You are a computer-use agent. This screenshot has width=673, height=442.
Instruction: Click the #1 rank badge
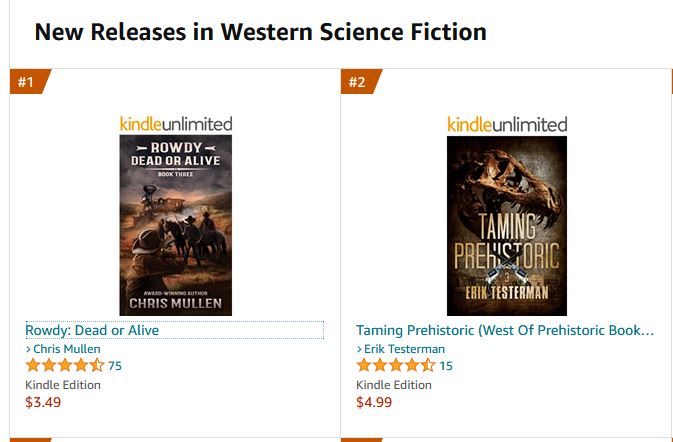26,82
